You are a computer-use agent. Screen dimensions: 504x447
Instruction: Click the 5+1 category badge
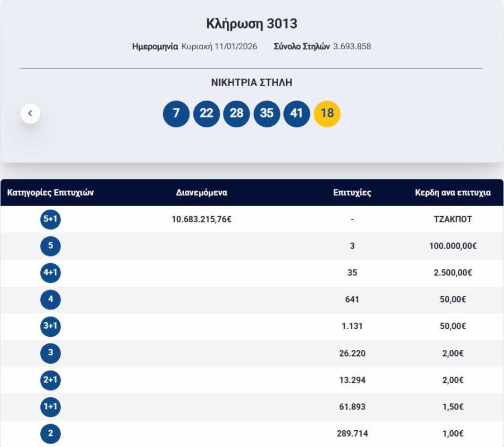coord(50,220)
